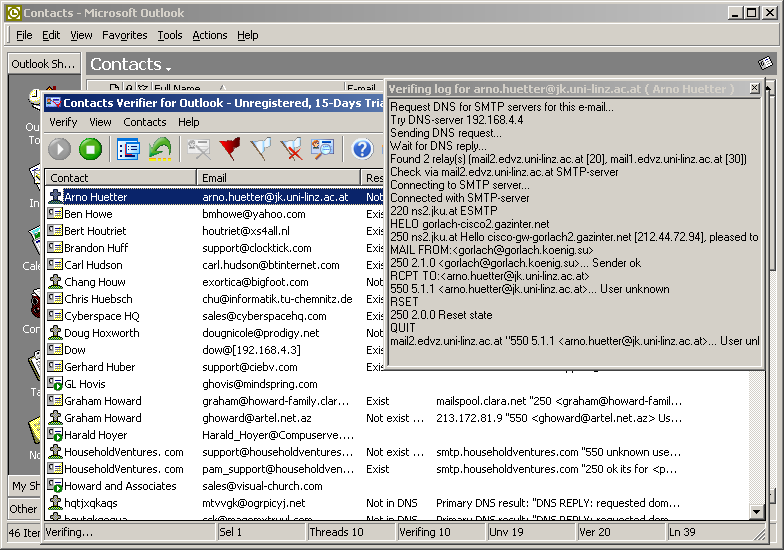Viewport: 784px width, 550px height.
Task: Click the sales@visual-church.com email cell
Action: (x=262, y=486)
